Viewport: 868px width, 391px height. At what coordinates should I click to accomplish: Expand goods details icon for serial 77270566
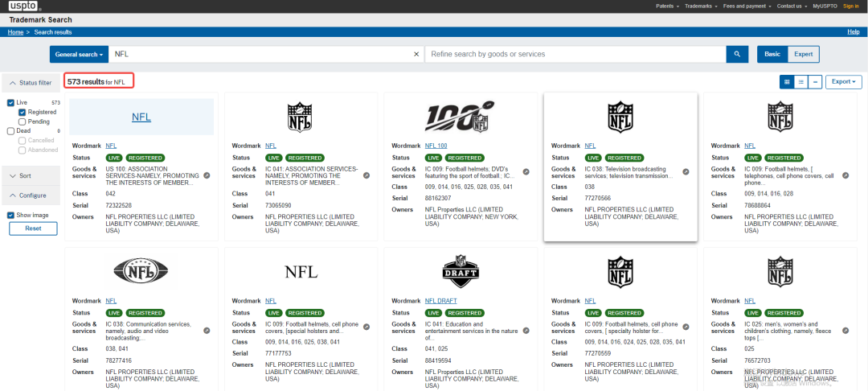click(686, 171)
